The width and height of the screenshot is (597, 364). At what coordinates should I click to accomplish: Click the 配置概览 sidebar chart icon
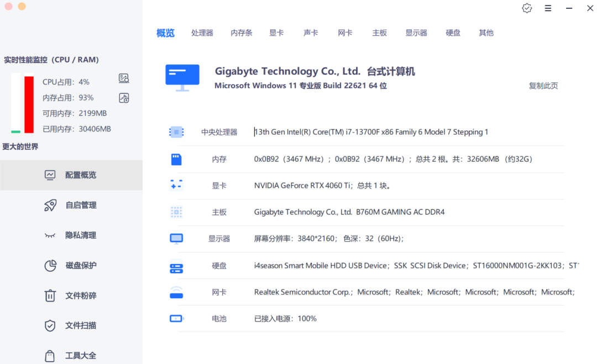tap(50, 175)
